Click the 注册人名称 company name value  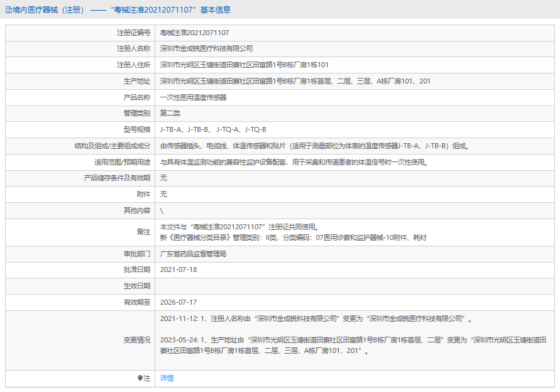pyautogui.click(x=206, y=48)
